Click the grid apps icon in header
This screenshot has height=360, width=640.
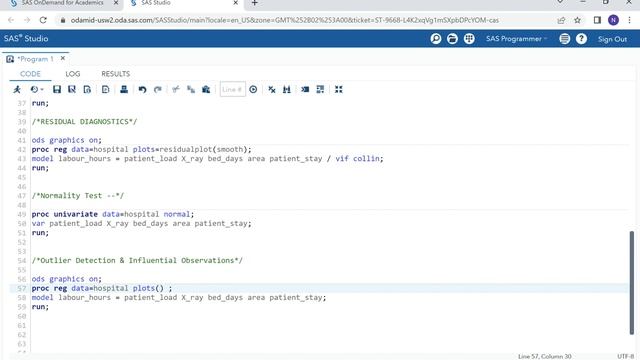(469, 39)
